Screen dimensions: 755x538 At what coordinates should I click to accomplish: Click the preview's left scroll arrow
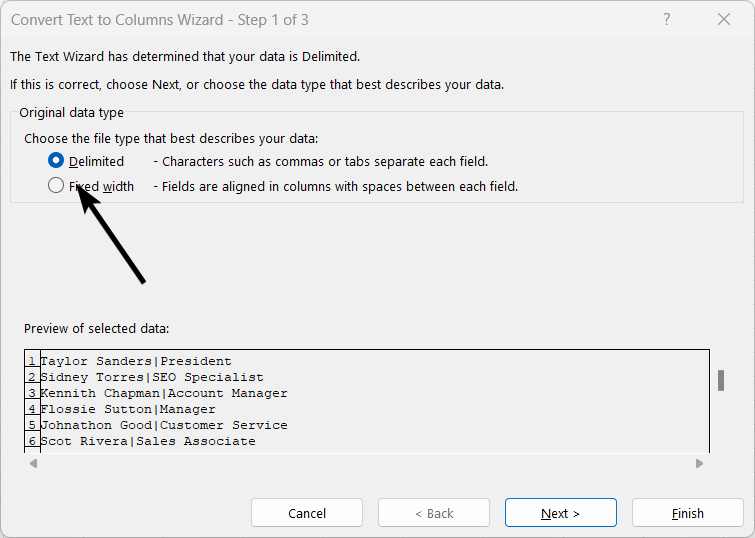pos(33,464)
